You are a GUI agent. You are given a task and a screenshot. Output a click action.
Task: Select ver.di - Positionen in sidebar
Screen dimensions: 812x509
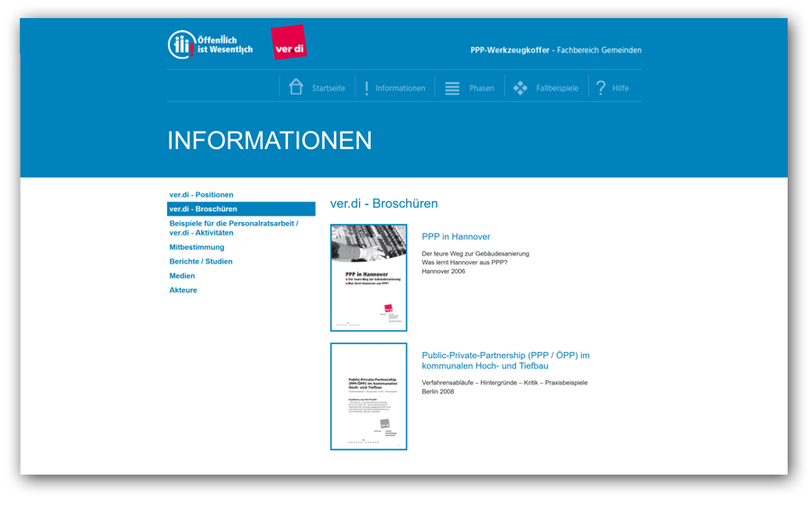(201, 195)
